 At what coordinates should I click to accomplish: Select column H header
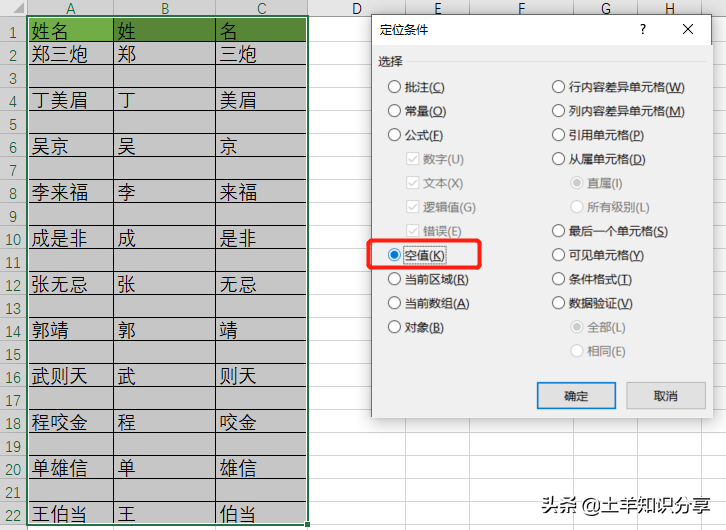coord(670,7)
